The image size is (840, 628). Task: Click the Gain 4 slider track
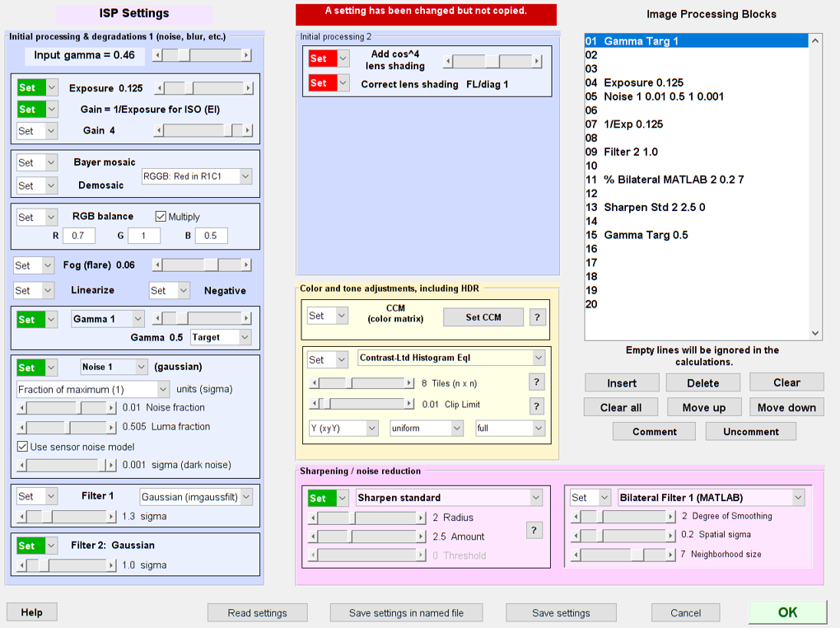coord(198,130)
